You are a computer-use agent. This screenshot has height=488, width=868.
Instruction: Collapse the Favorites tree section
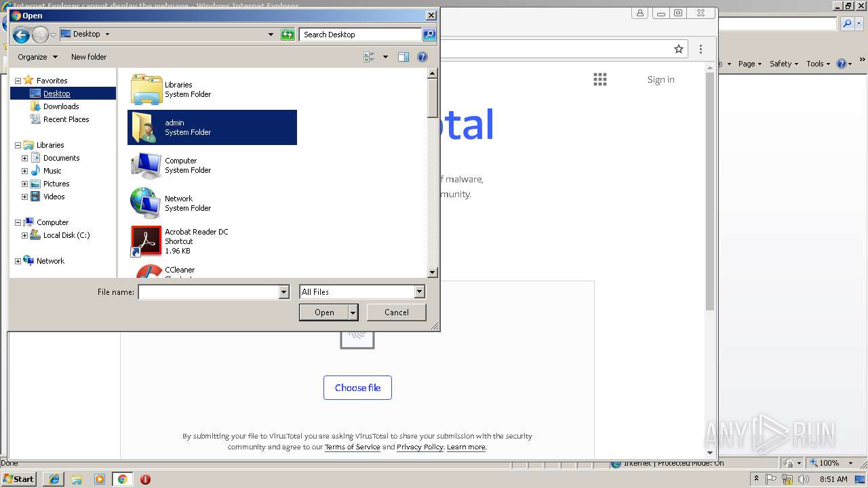18,81
